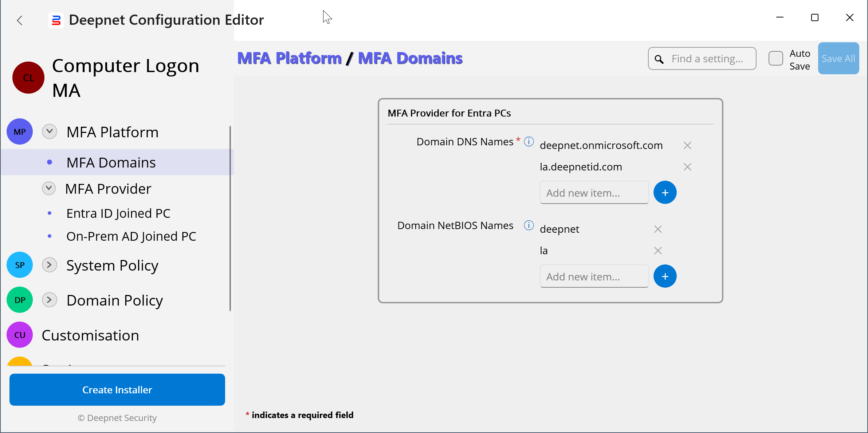The width and height of the screenshot is (868, 433).
Task: Expand the Domain Policy section
Action: (x=50, y=300)
